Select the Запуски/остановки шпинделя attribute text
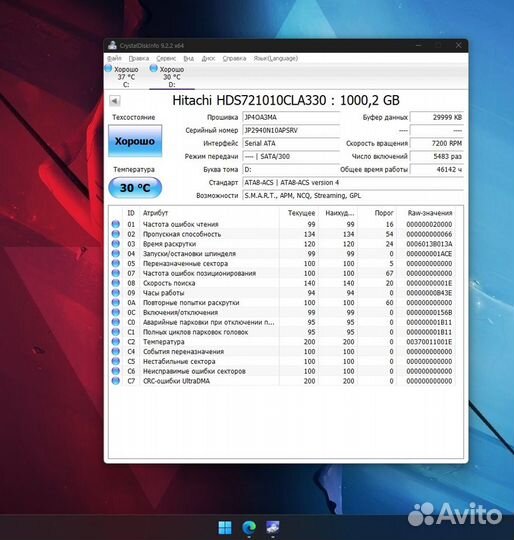 click(189, 254)
